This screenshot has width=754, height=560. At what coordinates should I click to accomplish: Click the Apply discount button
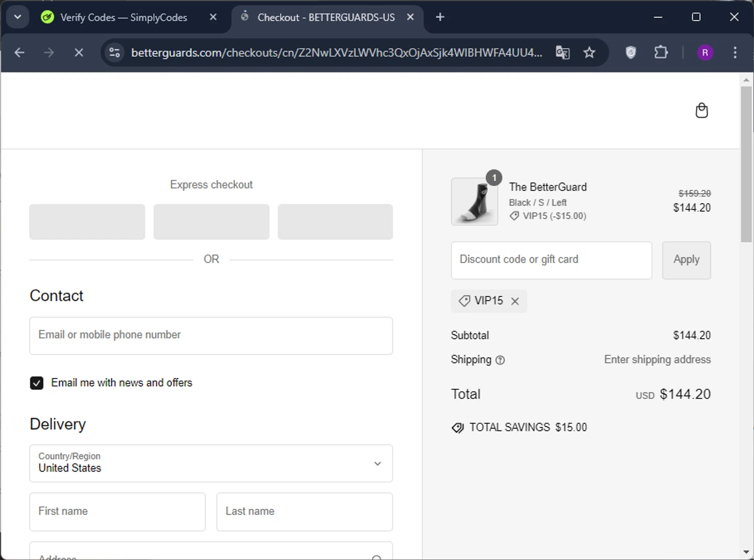687,260
